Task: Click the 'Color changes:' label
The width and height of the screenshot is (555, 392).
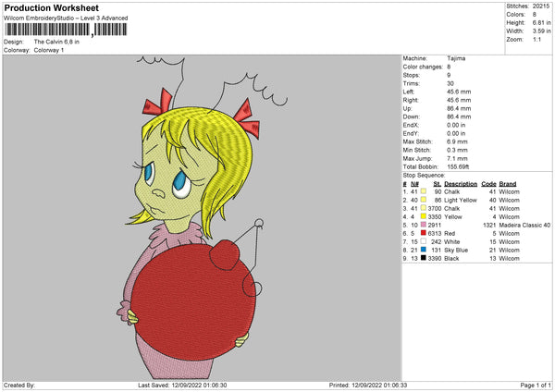Action: [423, 67]
